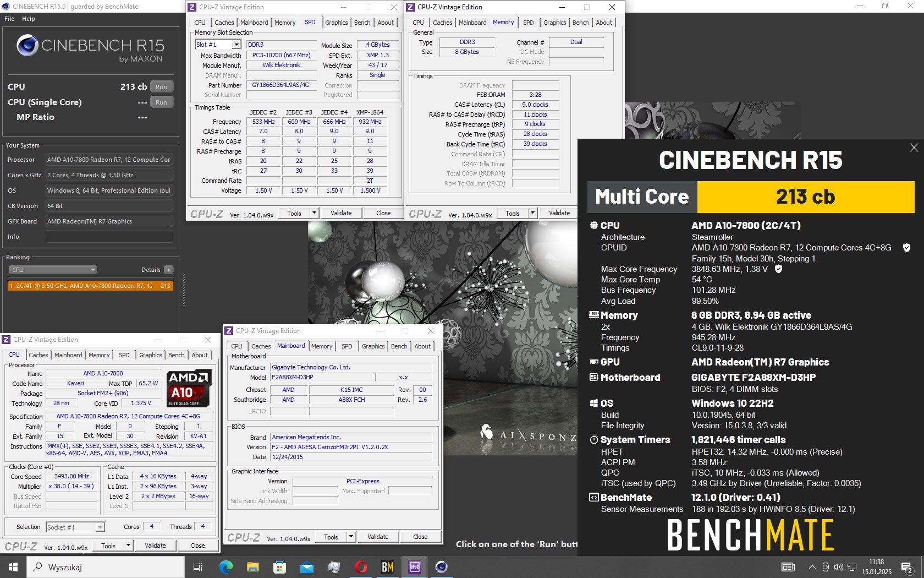Switch to CPU-Z via taskbar icon

[415, 567]
